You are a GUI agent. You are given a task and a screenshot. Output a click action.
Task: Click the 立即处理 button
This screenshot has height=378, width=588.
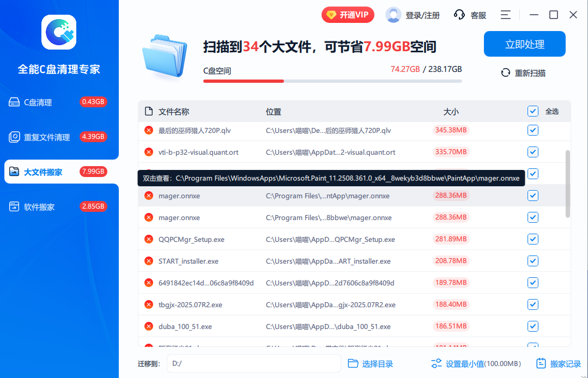(524, 44)
